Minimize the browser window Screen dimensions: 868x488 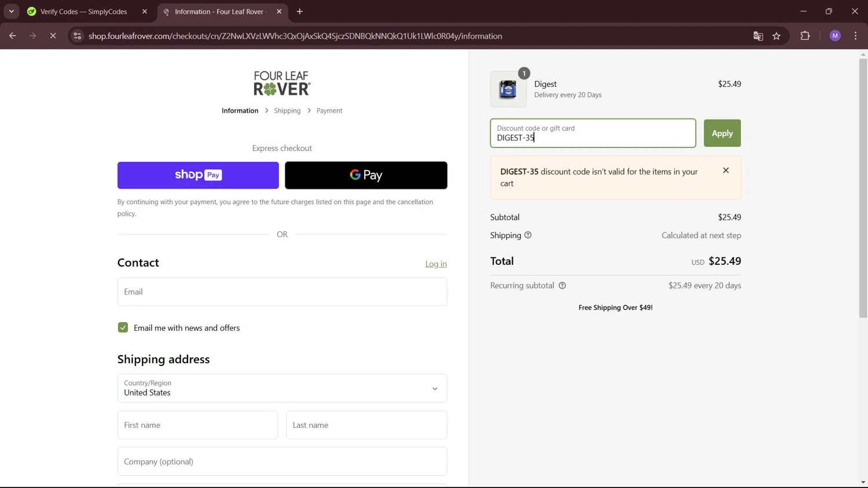pyautogui.click(x=803, y=12)
